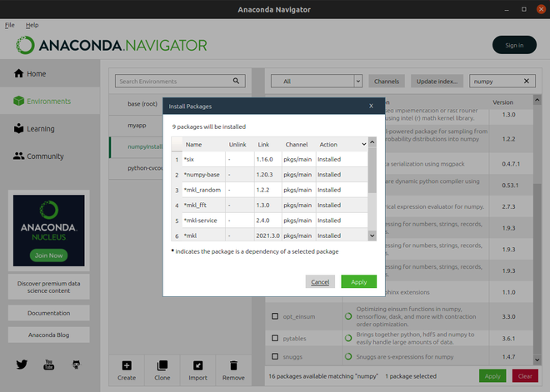Click the numpy package search field
The image size is (550, 392).
(502, 81)
